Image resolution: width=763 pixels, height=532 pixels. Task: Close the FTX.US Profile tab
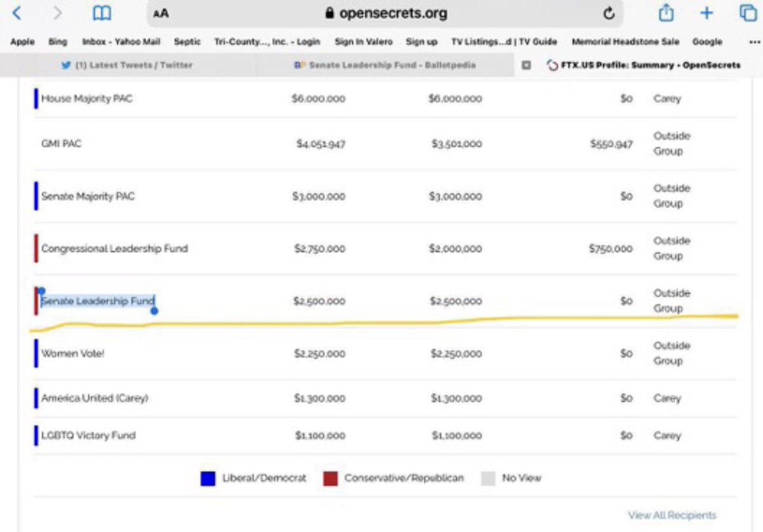click(x=526, y=65)
